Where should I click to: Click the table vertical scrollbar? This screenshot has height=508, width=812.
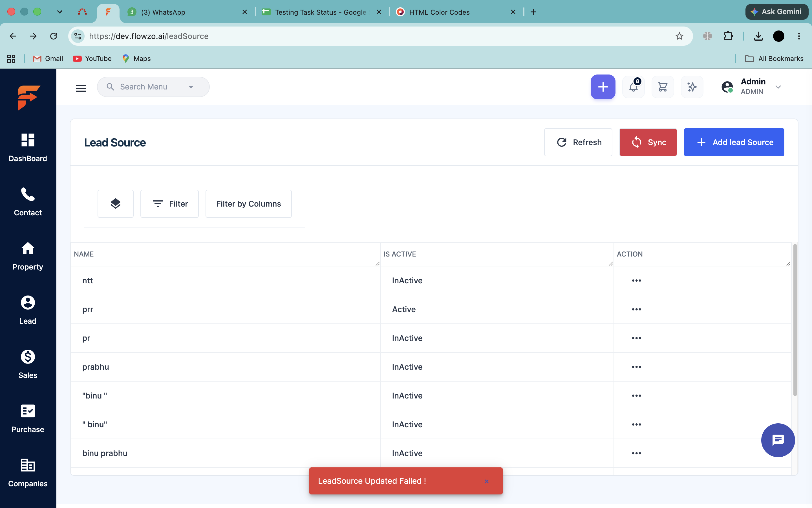(795, 320)
